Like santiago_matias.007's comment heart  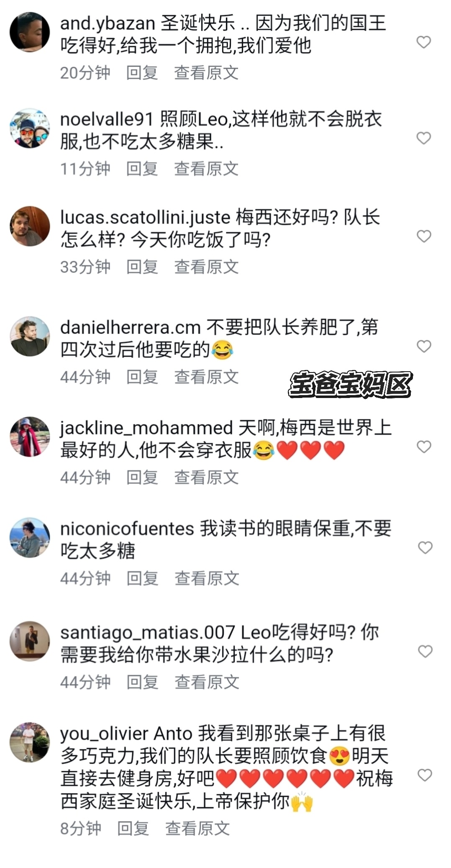pyautogui.click(x=425, y=651)
